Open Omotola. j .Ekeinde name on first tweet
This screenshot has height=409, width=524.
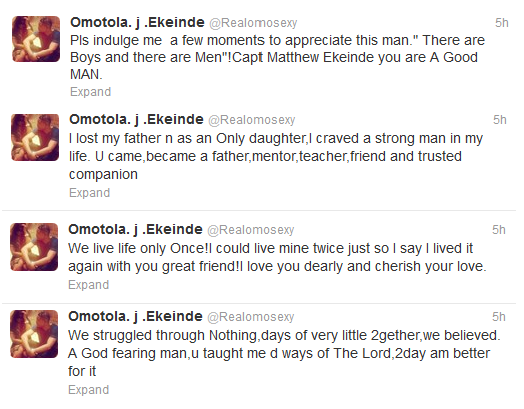pyautogui.click(x=137, y=23)
